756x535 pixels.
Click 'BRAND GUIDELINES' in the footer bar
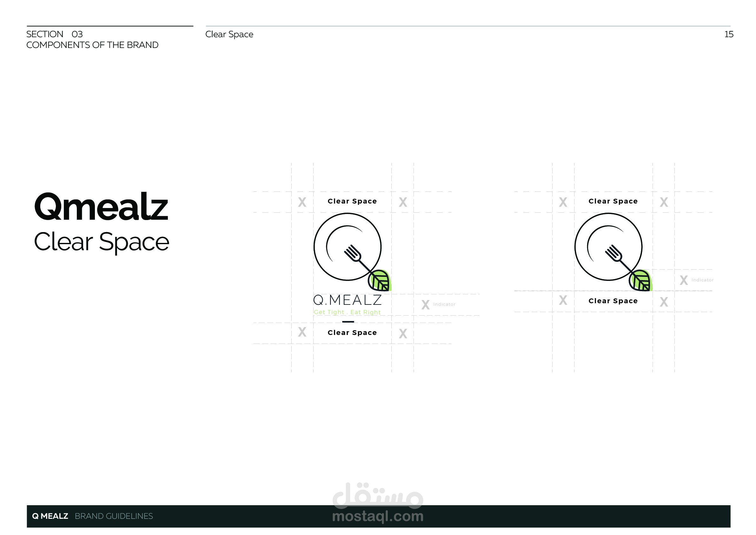[x=114, y=516]
